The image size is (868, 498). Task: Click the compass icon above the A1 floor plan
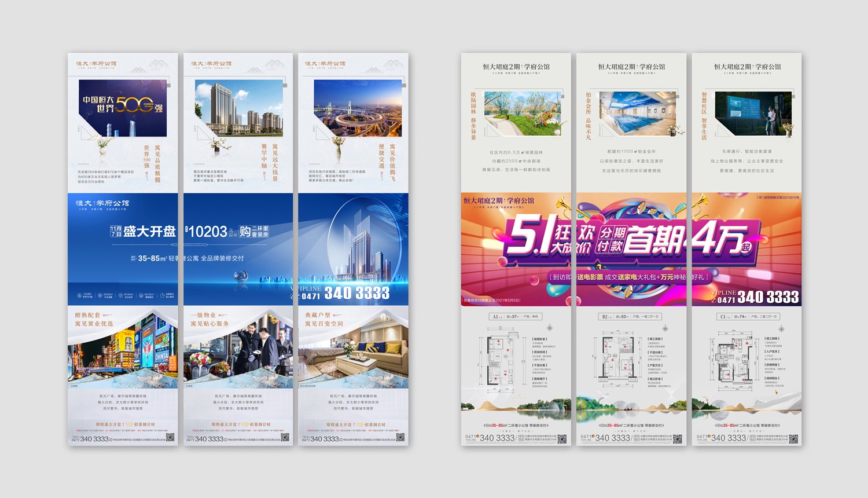tap(549, 328)
